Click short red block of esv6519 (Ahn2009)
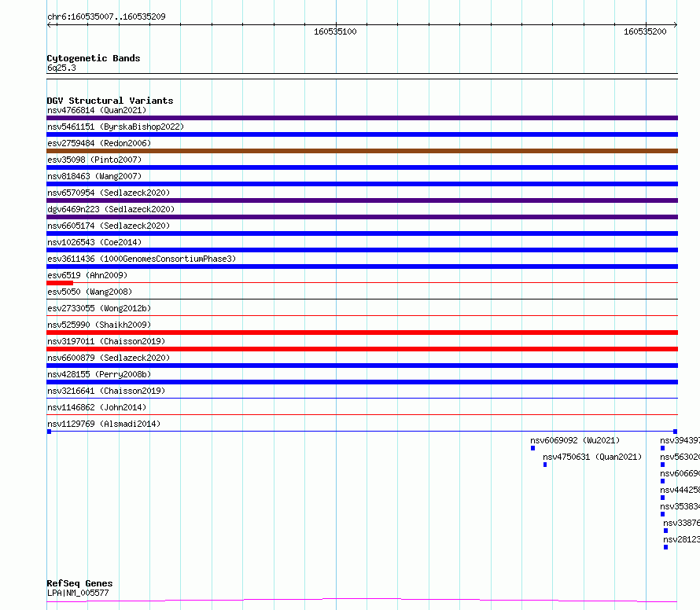 [x=60, y=283]
